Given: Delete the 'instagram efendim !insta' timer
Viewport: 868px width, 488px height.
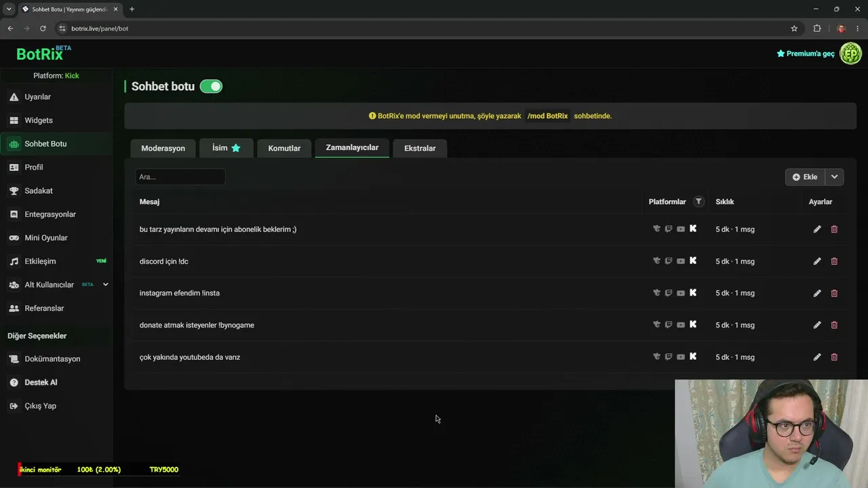Looking at the screenshot, I should click(x=834, y=293).
